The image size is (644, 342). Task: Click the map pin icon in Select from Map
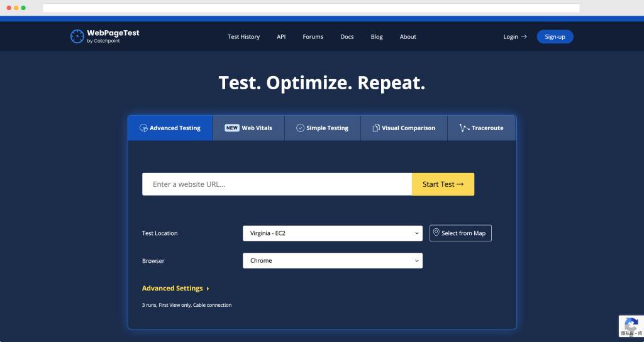tap(436, 233)
